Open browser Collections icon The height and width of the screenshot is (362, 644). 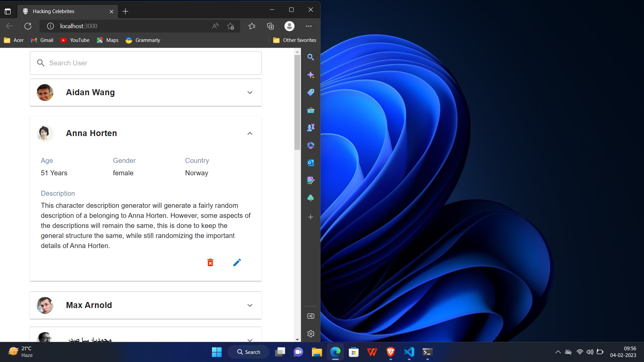click(270, 26)
